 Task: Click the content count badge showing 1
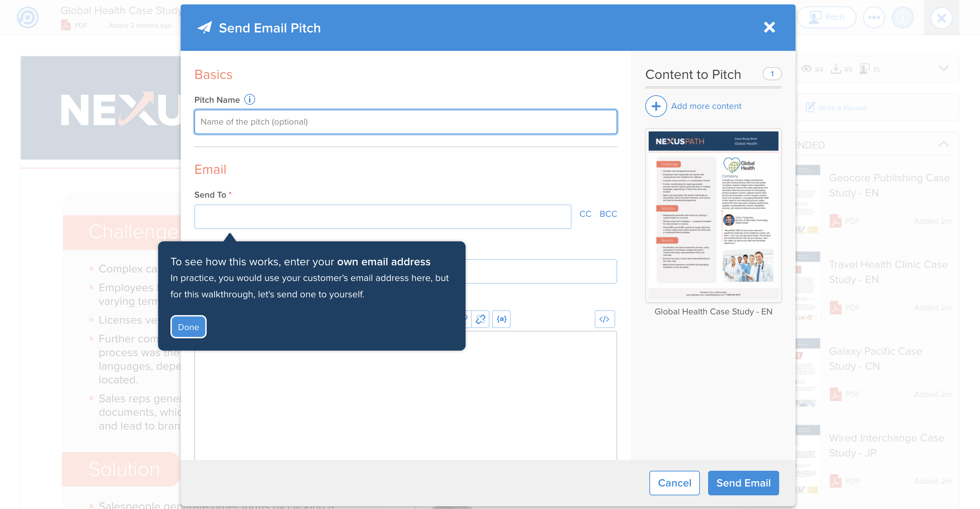tap(772, 74)
